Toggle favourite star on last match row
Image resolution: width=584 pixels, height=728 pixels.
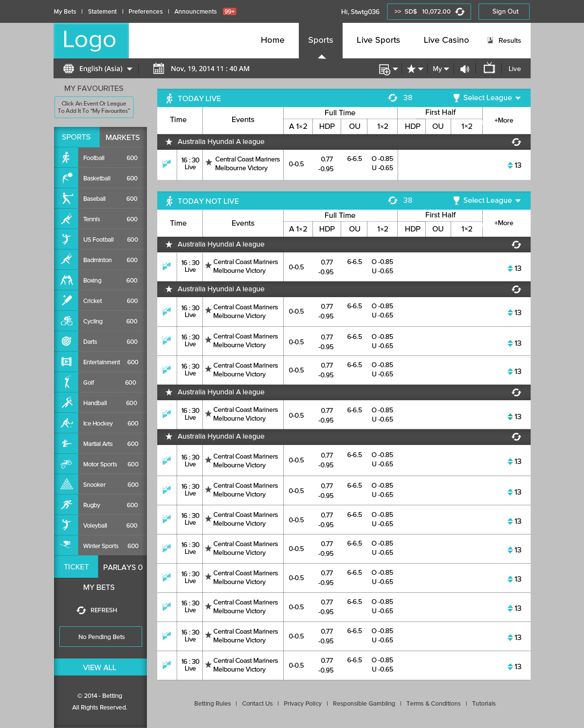208,664
